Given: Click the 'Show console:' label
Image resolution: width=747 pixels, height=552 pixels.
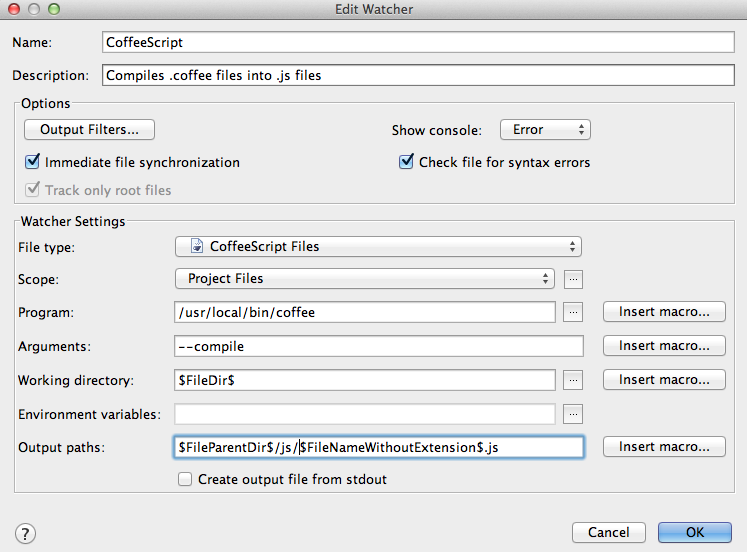Looking at the screenshot, I should 437,130.
